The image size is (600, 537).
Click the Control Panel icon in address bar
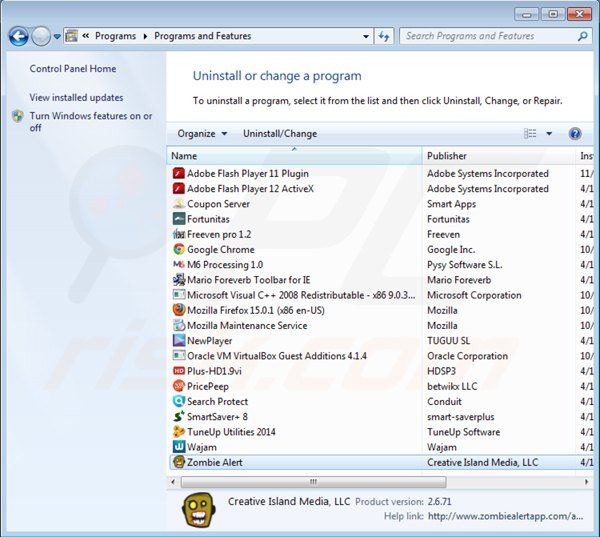click(72, 36)
